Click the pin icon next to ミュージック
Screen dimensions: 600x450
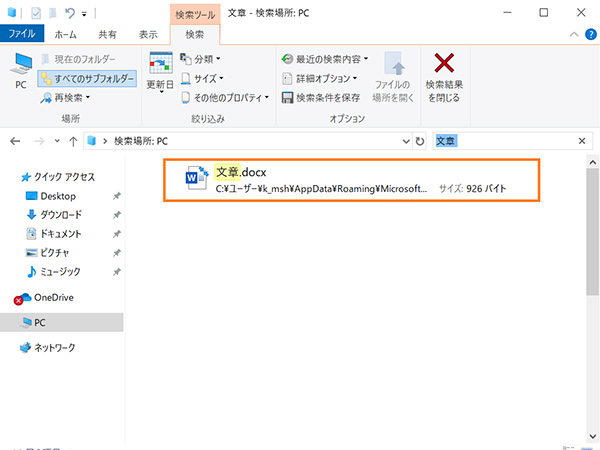pyautogui.click(x=117, y=272)
